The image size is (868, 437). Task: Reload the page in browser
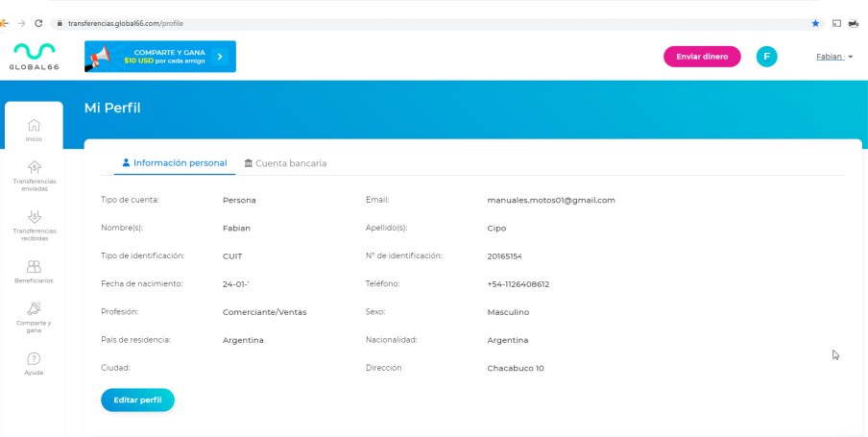coord(37,22)
